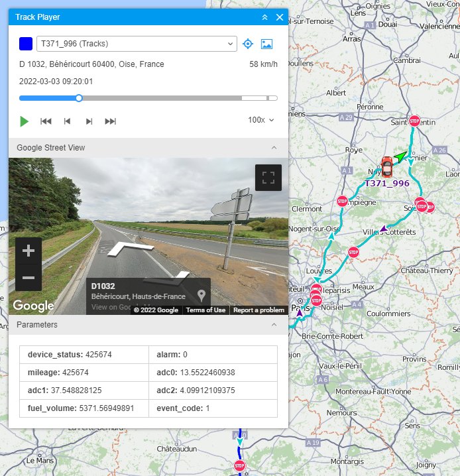Click the event_code: 1 cell

[213, 408]
